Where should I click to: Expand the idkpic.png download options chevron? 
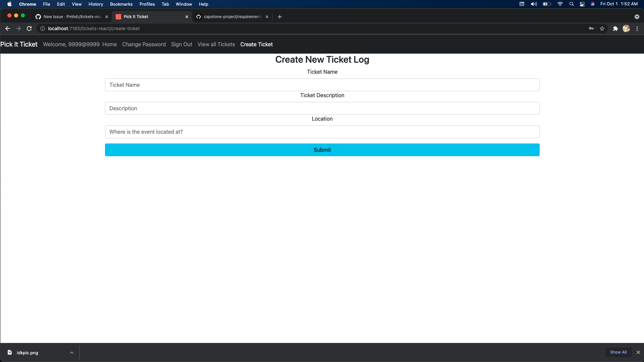tap(71, 352)
